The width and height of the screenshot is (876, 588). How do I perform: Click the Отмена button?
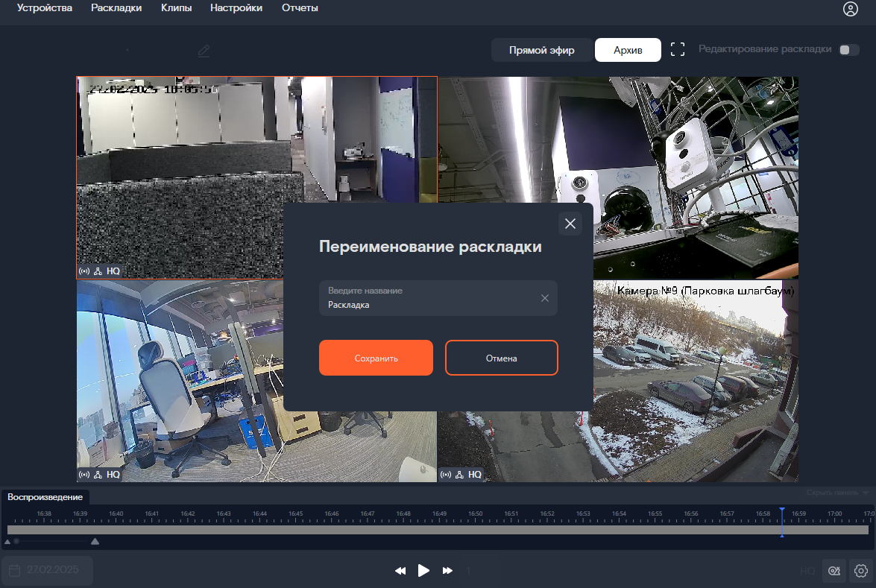(x=502, y=358)
